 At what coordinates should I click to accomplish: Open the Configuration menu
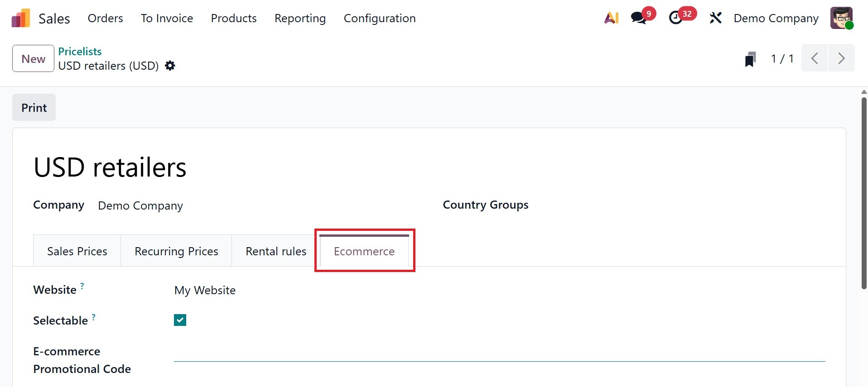click(x=379, y=19)
